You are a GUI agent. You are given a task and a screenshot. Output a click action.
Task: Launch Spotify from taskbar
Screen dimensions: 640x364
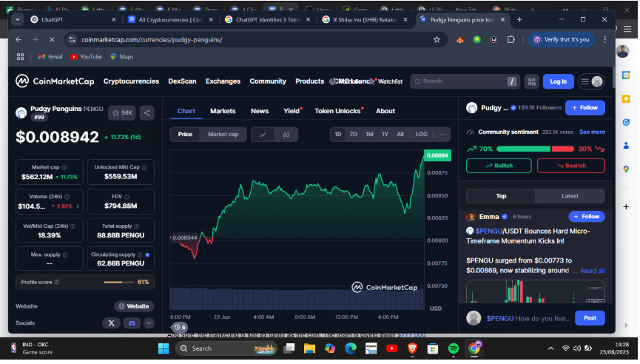tap(453, 348)
